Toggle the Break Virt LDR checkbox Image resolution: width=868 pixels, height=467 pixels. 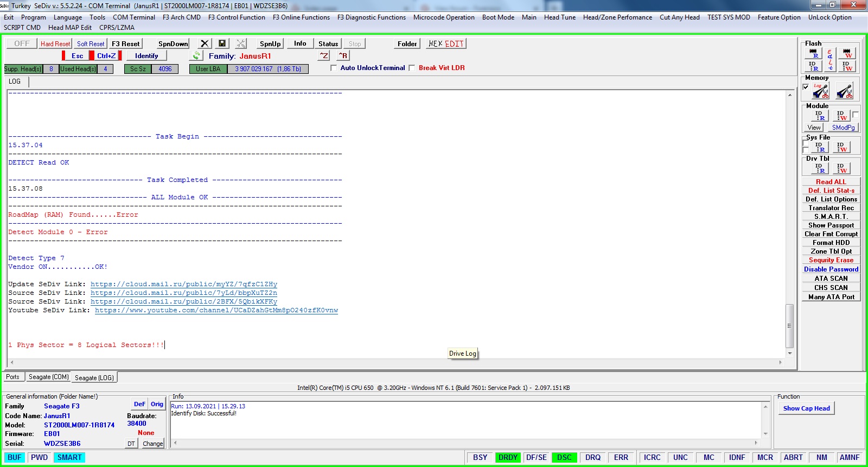412,68
